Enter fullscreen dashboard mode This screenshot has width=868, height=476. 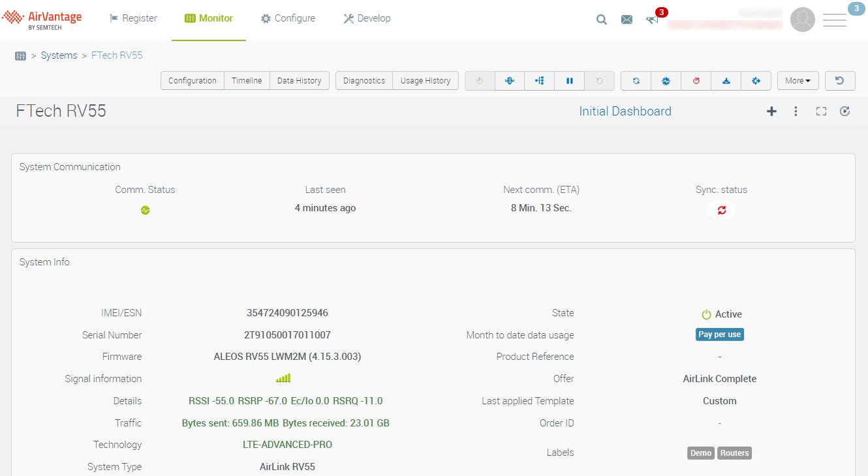tap(821, 112)
